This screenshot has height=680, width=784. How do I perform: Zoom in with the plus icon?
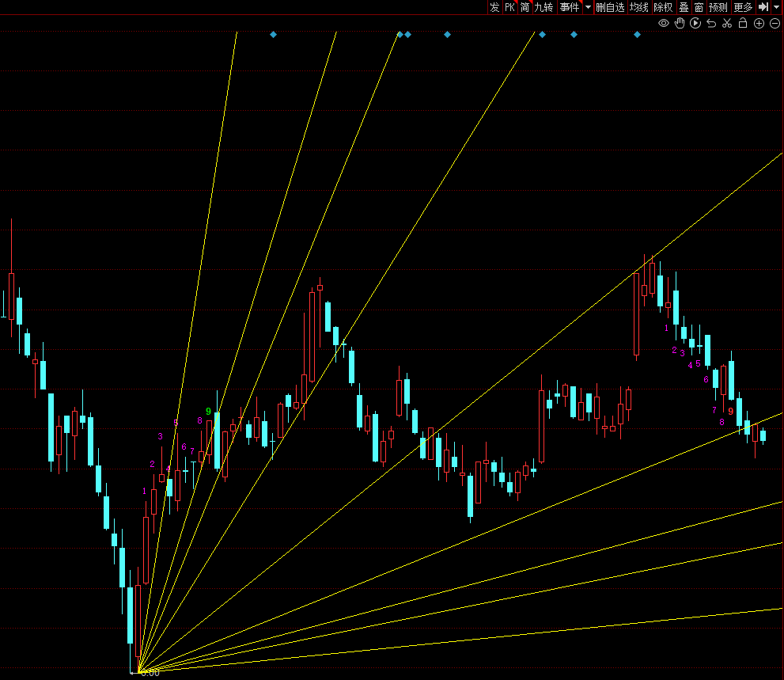tap(759, 23)
